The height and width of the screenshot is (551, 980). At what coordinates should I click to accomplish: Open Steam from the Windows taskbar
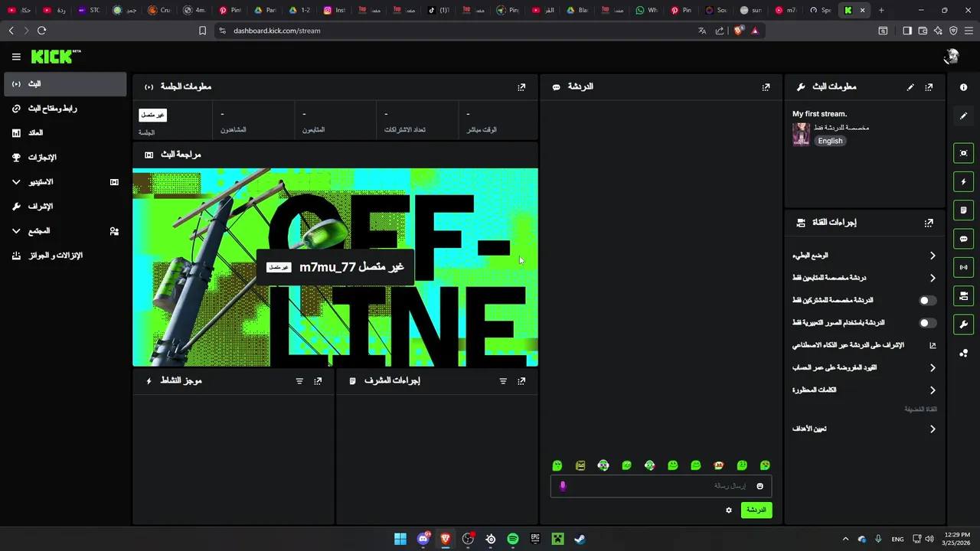click(580, 540)
